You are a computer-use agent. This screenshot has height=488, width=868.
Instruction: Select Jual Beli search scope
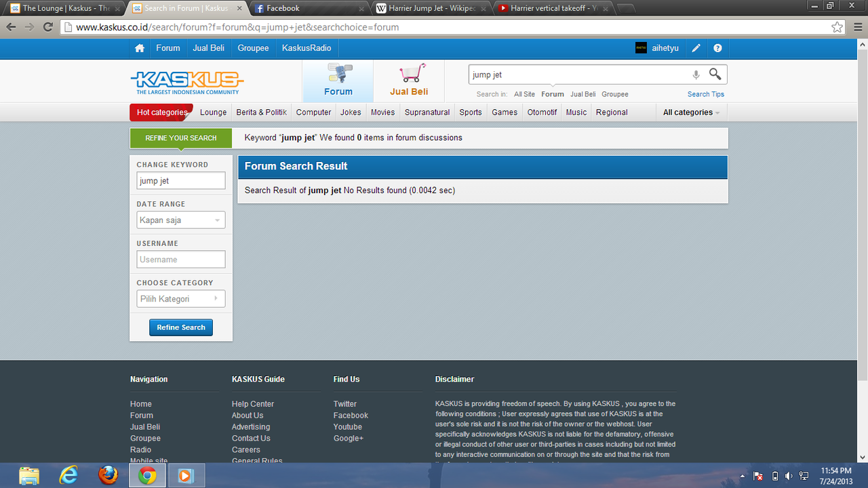(x=583, y=94)
